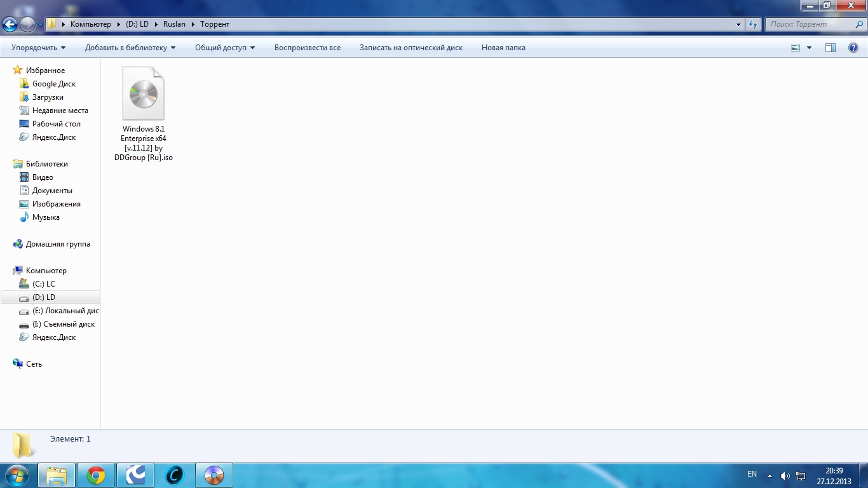The width and height of the screenshot is (868, 488).
Task: Click Записать на оптический диск
Action: click(411, 48)
